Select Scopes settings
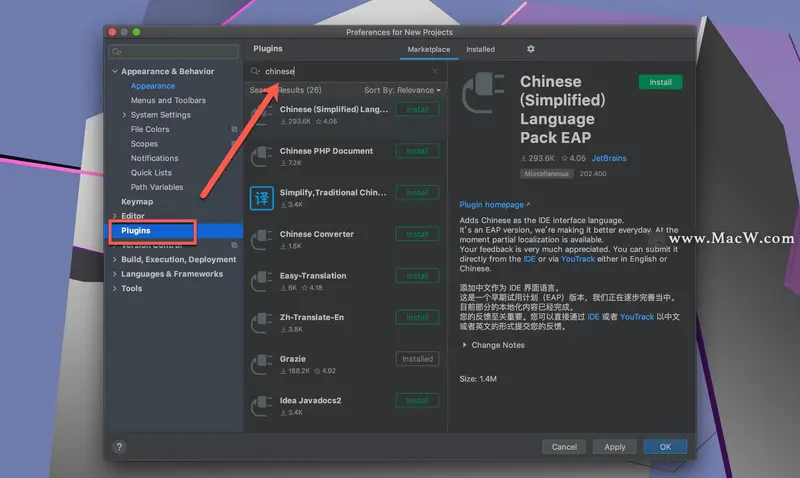800x478 pixels. click(x=144, y=144)
